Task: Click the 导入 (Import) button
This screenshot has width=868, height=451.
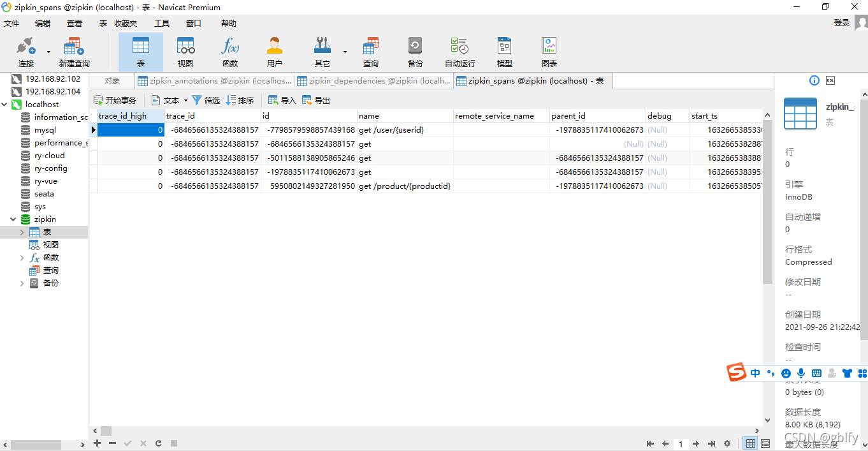Action: point(282,100)
